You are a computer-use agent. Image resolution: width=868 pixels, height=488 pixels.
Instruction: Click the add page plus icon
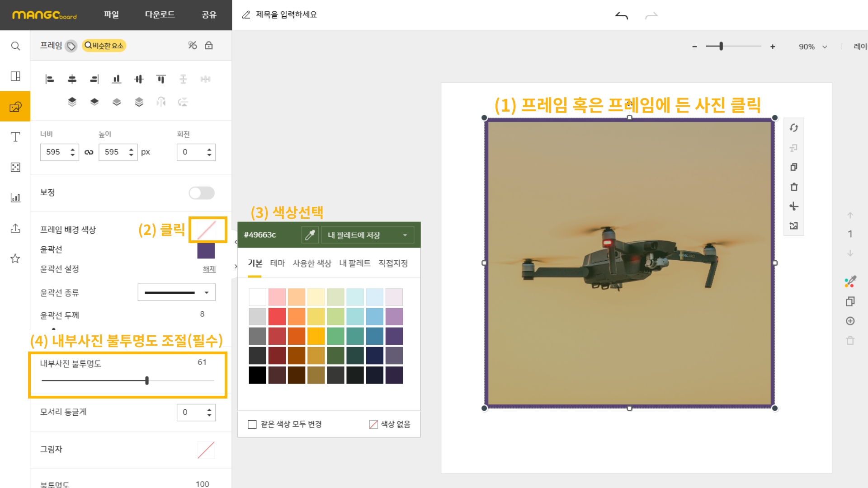click(x=850, y=321)
